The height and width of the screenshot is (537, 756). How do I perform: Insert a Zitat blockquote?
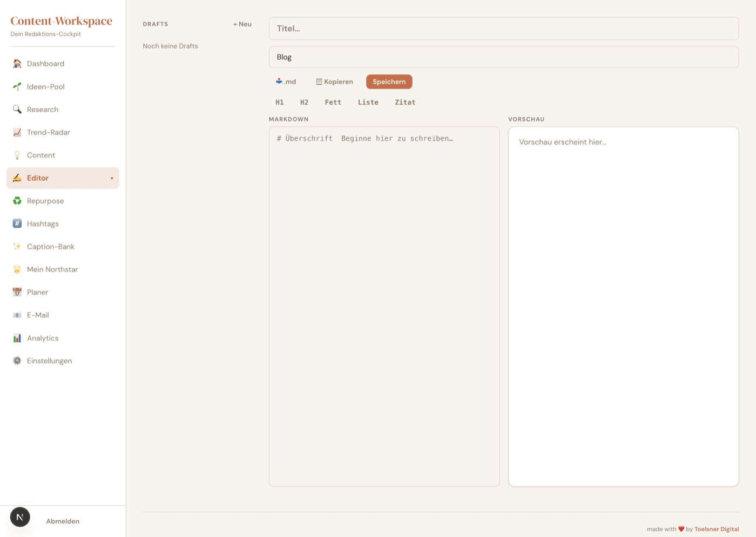coord(405,102)
